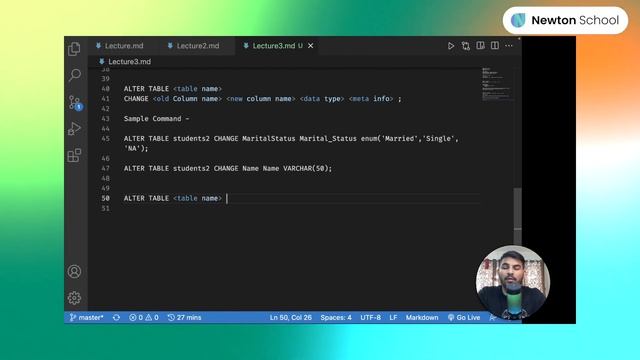
Task: Open the markdown preview to the side
Action: (480, 45)
